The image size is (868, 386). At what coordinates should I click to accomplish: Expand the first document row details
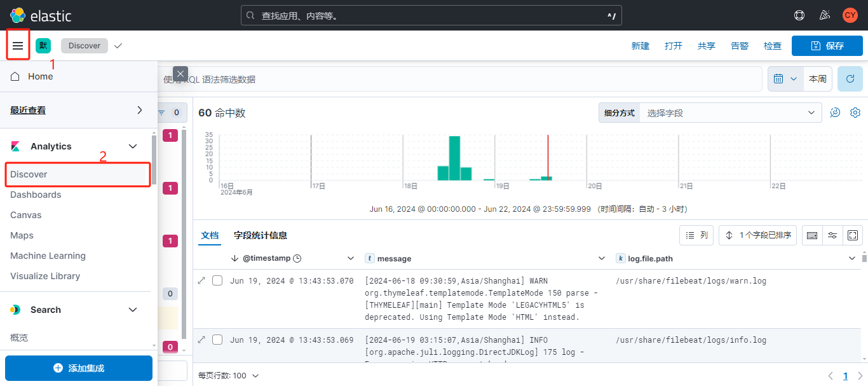[202, 280]
